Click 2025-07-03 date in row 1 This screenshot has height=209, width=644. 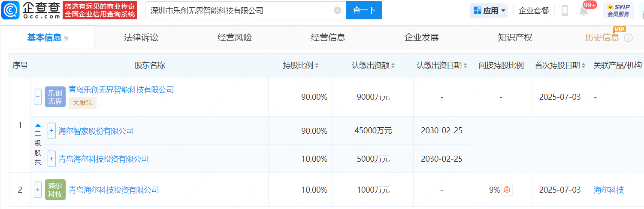click(x=560, y=97)
